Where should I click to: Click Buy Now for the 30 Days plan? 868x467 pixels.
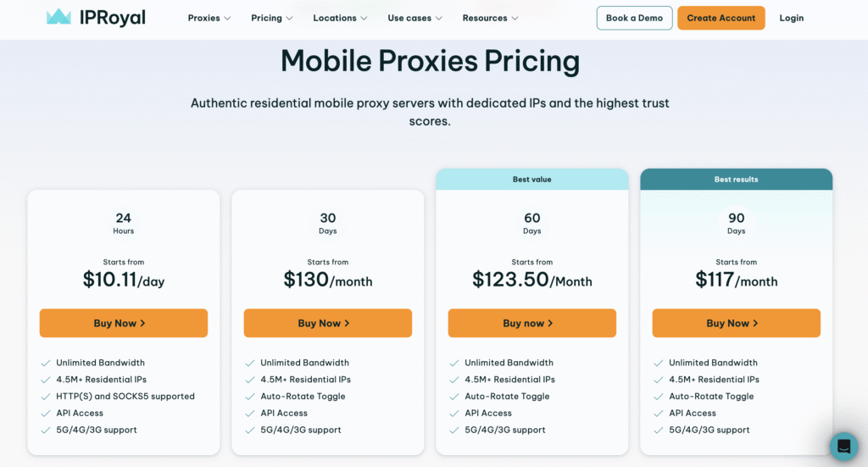327,323
